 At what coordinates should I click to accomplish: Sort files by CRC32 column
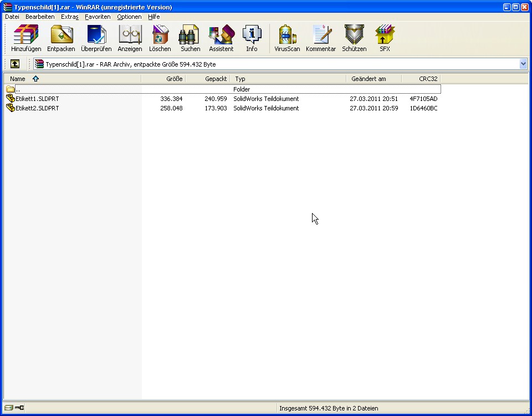point(421,79)
